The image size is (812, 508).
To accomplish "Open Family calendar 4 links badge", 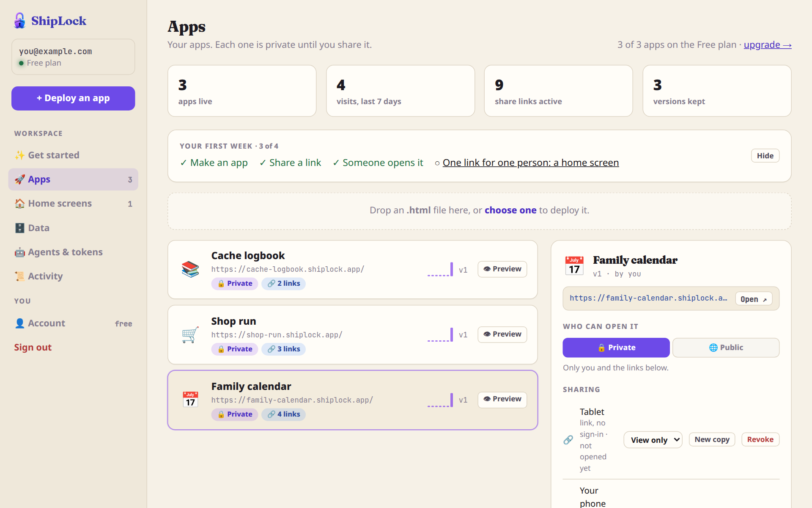I will (x=284, y=414).
